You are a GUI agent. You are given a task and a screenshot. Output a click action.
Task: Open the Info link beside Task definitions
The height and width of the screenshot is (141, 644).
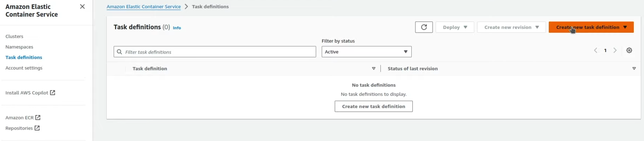click(177, 28)
